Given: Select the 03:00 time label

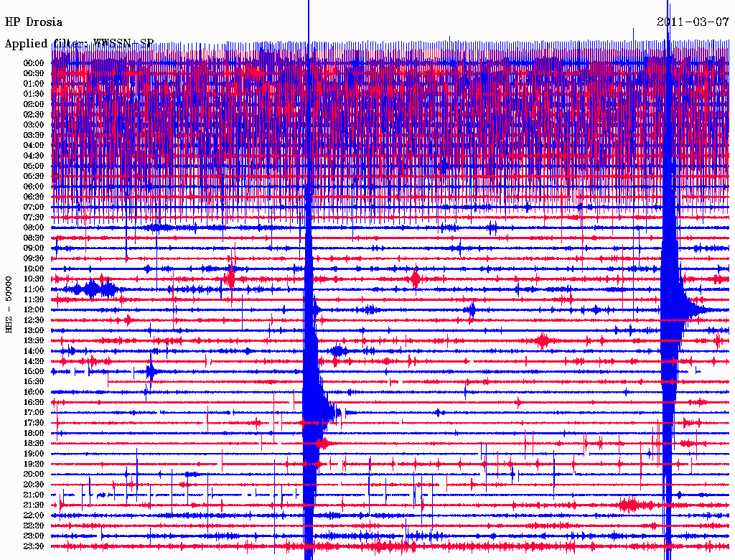Looking at the screenshot, I should (34, 125).
